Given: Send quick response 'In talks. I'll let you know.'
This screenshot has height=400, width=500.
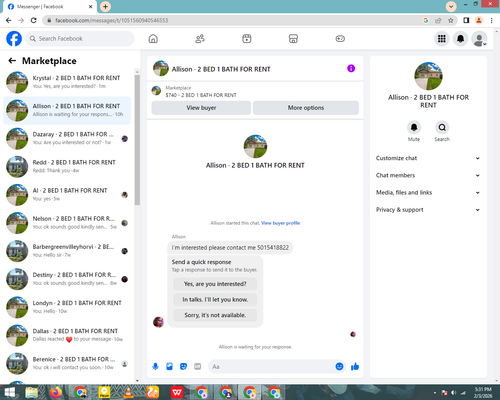Looking at the screenshot, I should (215, 300).
